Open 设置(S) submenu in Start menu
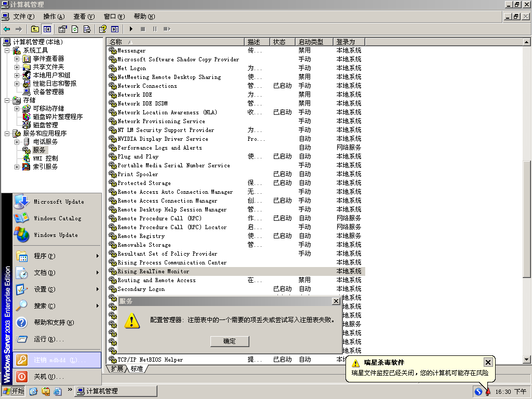 point(57,289)
